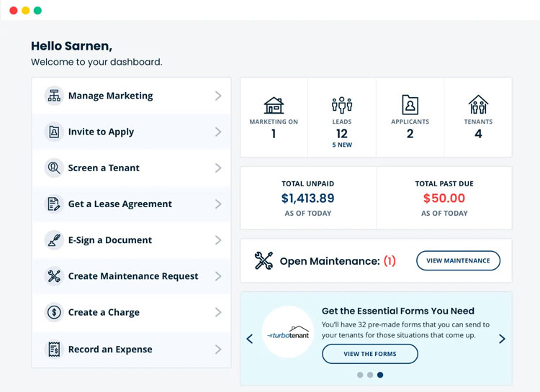540x392 pixels.
Task: Select the second carousel dot indicator
Action: 370,375
